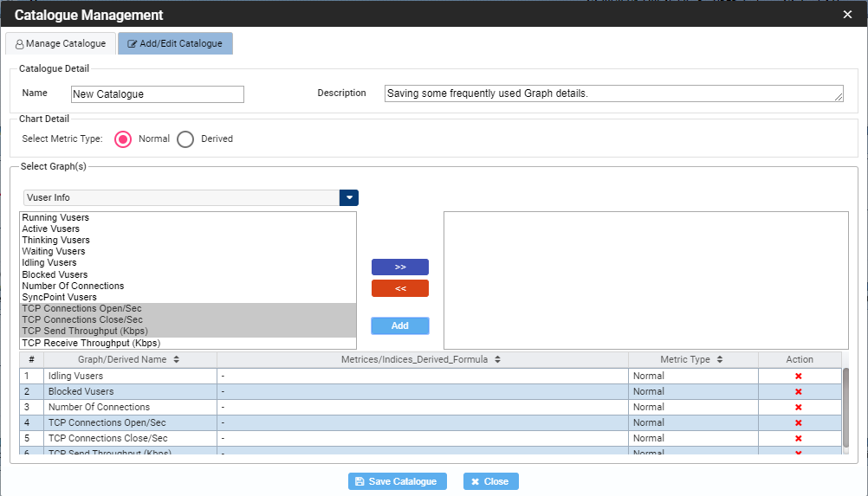Screen dimensions: 868x496
Task: Select SyncPoint Vusers in the list
Action: tap(188, 297)
